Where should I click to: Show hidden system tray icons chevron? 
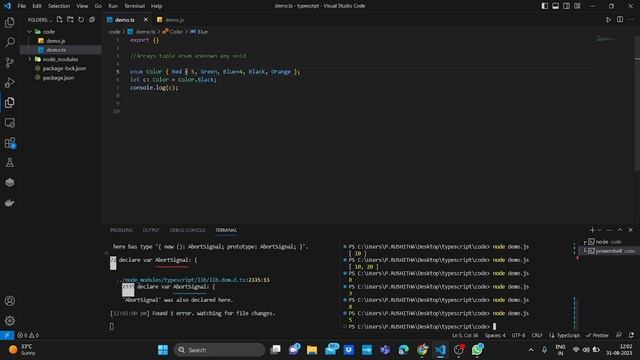click(x=531, y=350)
